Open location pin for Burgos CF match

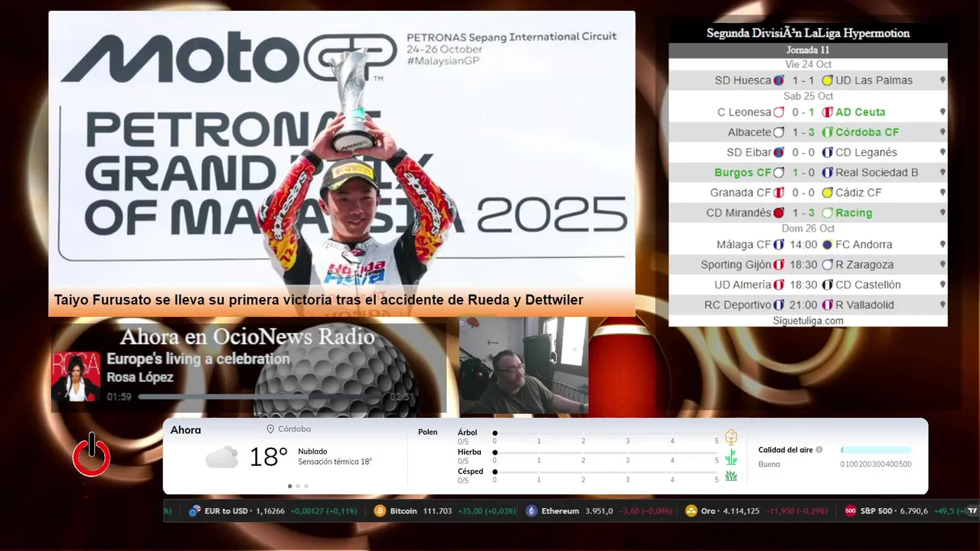pos(942,173)
